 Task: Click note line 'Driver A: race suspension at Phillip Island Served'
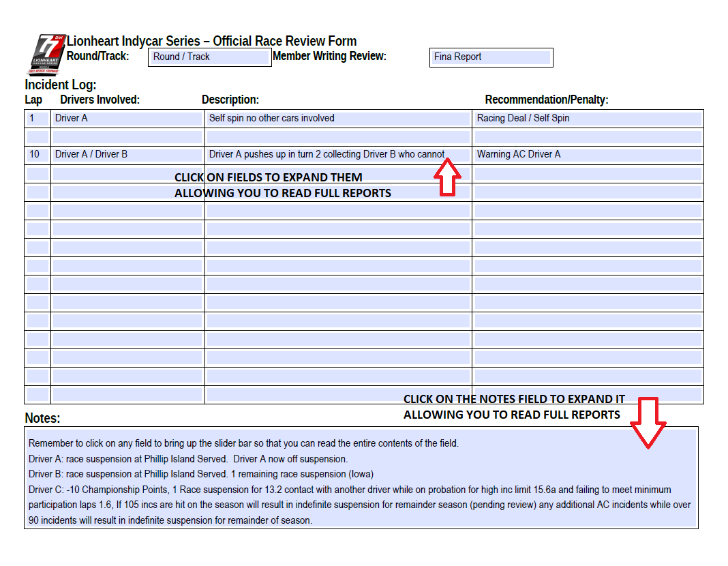tap(188, 459)
